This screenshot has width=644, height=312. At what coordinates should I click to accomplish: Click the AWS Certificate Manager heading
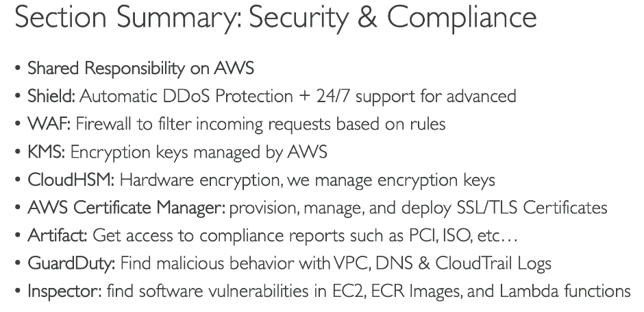tap(127, 208)
